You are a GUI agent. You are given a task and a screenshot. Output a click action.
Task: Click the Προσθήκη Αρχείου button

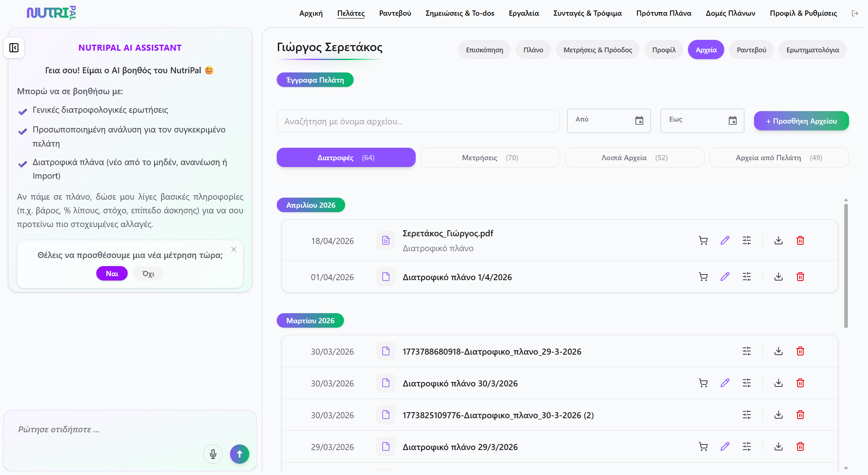coord(801,121)
